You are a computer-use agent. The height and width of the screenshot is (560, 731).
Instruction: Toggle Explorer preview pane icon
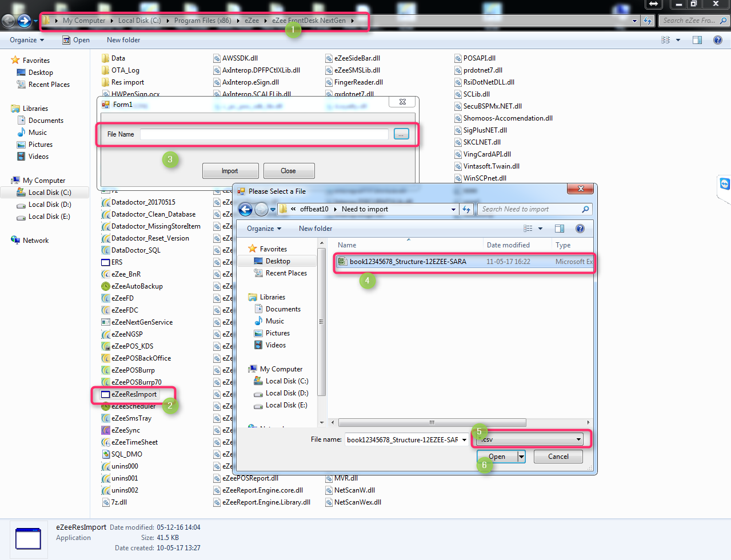pos(697,40)
